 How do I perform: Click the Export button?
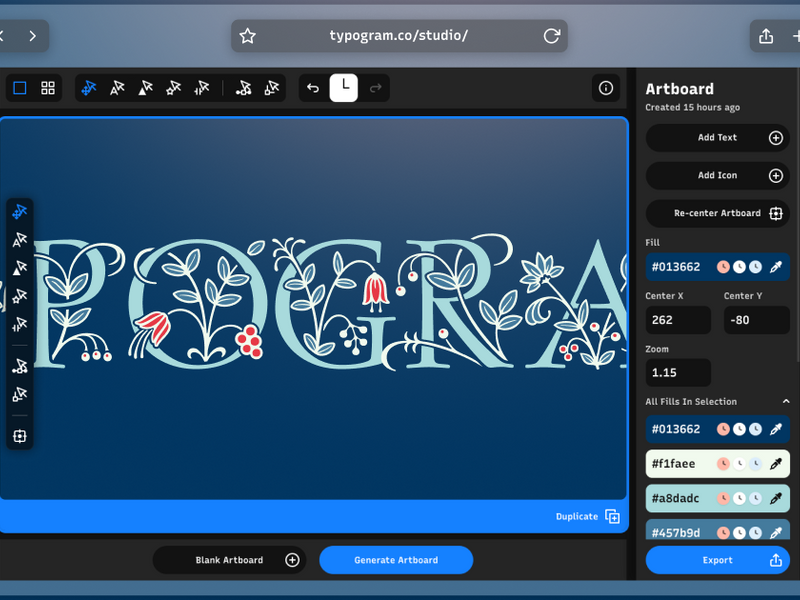[x=717, y=560]
